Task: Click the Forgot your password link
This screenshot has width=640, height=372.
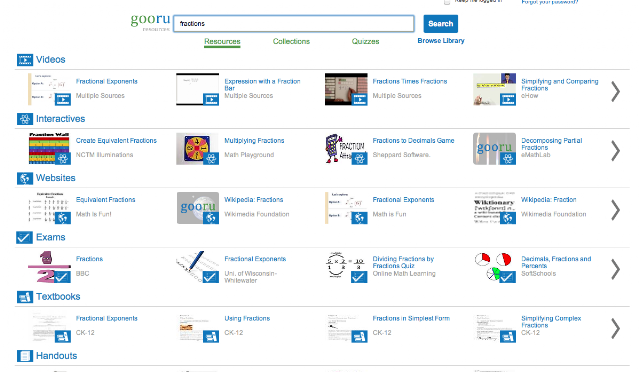Action: [x=549, y=2]
